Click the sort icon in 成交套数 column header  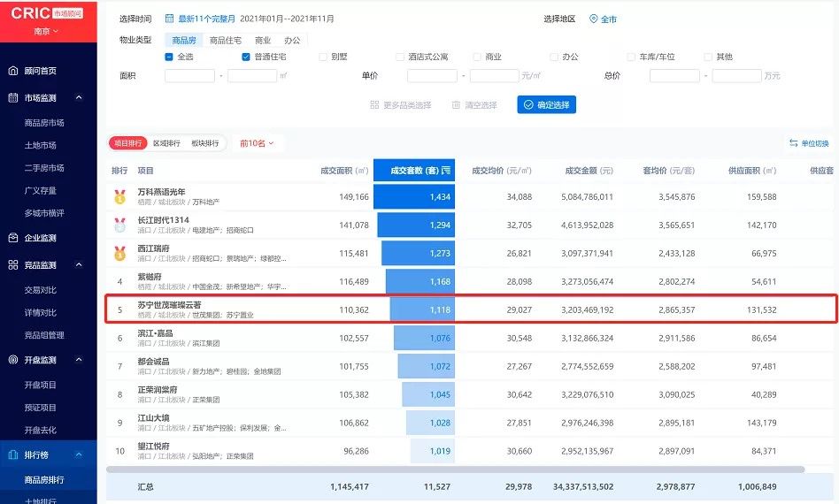click(x=446, y=170)
